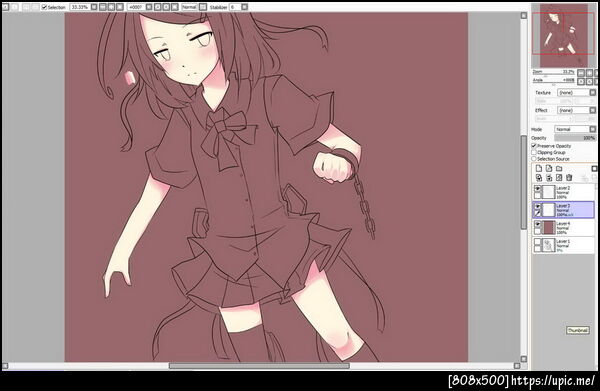This screenshot has height=391, width=600.
Task: Click the second rotate button beside Angle
Action: 589,81
